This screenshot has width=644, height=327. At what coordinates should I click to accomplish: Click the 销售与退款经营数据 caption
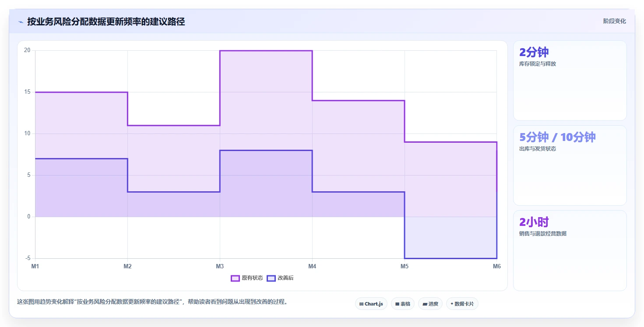click(x=543, y=234)
